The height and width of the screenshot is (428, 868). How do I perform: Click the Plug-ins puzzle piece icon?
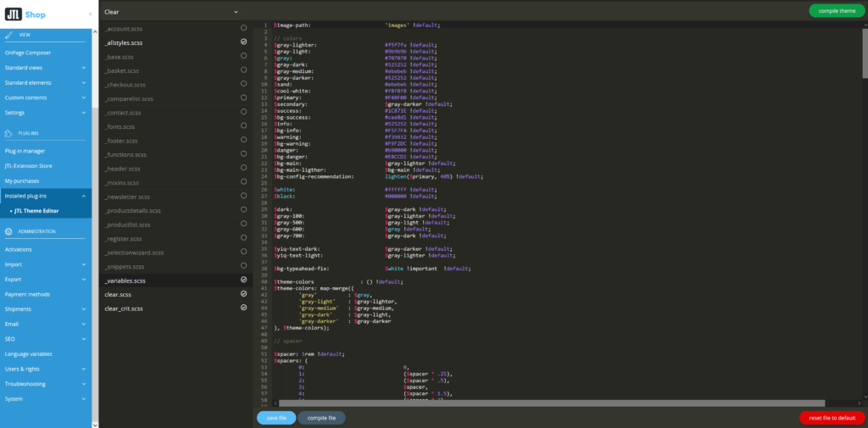tap(9, 134)
